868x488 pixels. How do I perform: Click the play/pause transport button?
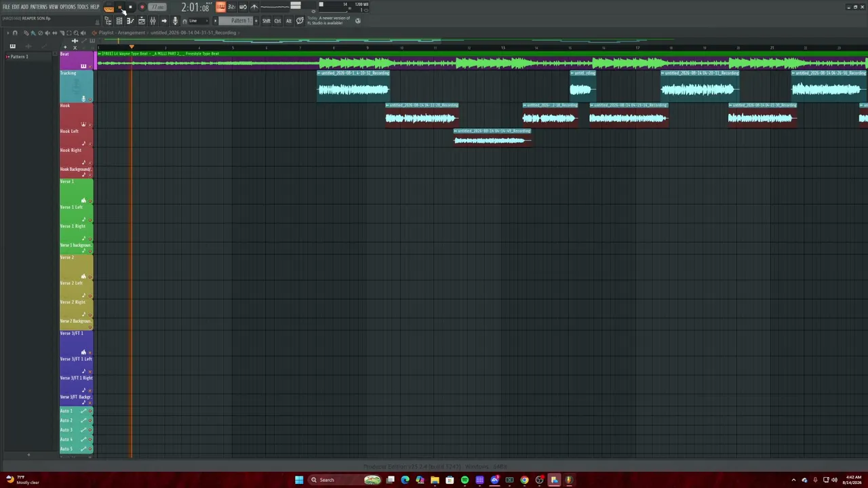click(120, 7)
